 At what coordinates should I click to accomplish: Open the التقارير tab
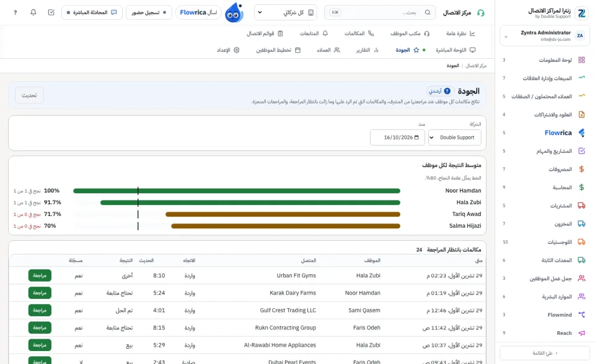click(x=367, y=50)
